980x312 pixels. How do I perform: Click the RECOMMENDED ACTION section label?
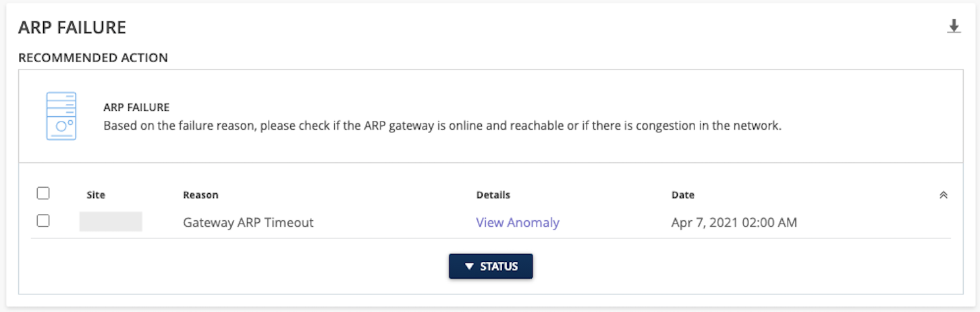(x=92, y=58)
